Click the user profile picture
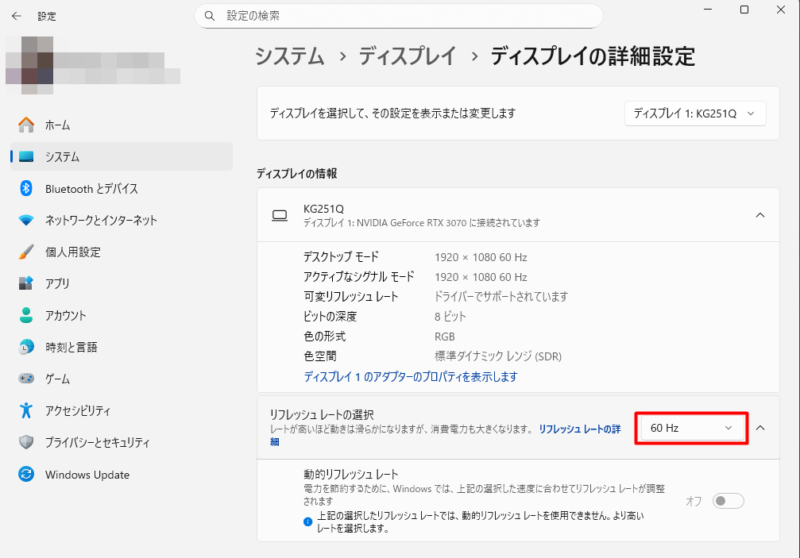 30,65
